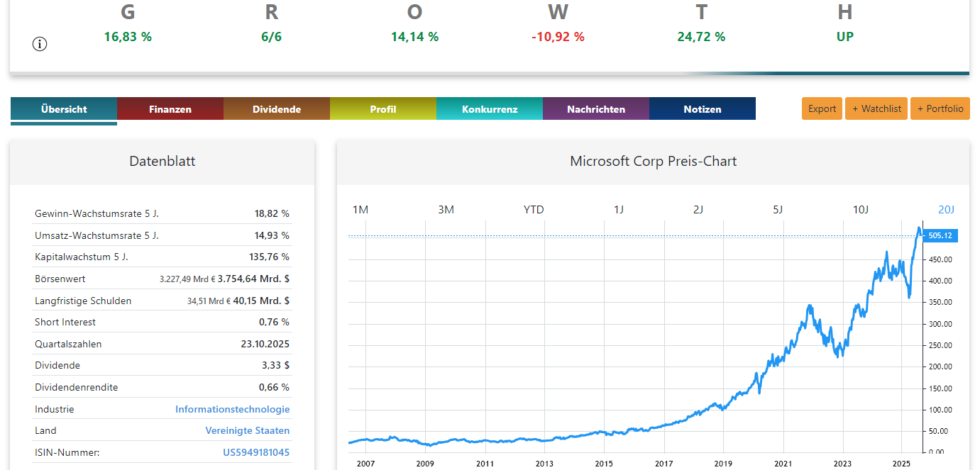Click the Datenblatt panel heading
This screenshot has height=470, width=980.
tap(162, 161)
